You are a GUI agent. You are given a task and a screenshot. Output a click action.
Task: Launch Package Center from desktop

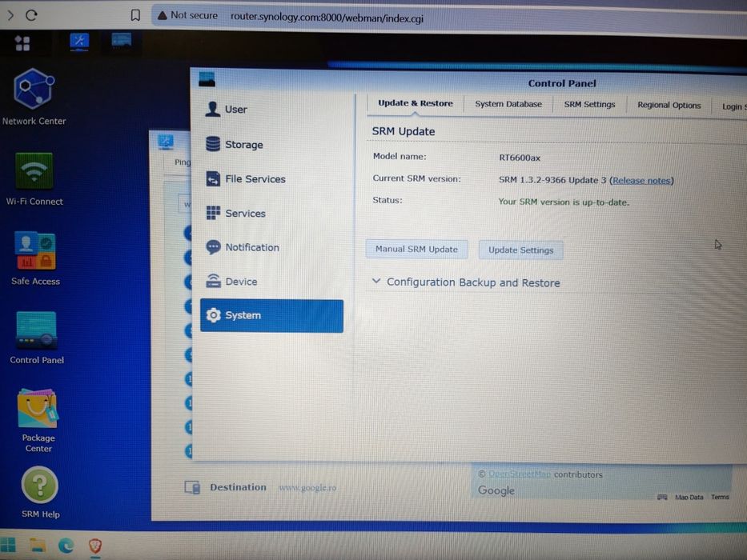(38, 421)
